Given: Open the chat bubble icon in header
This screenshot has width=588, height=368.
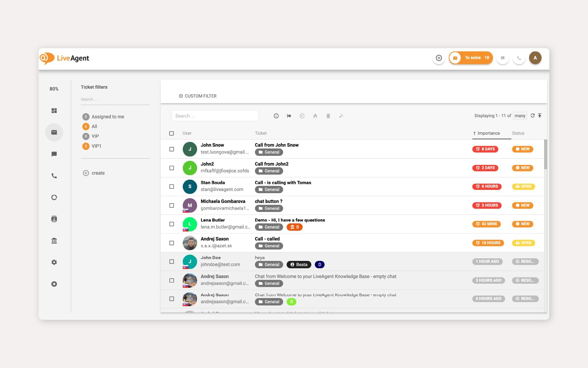Looking at the screenshot, I should pos(503,58).
